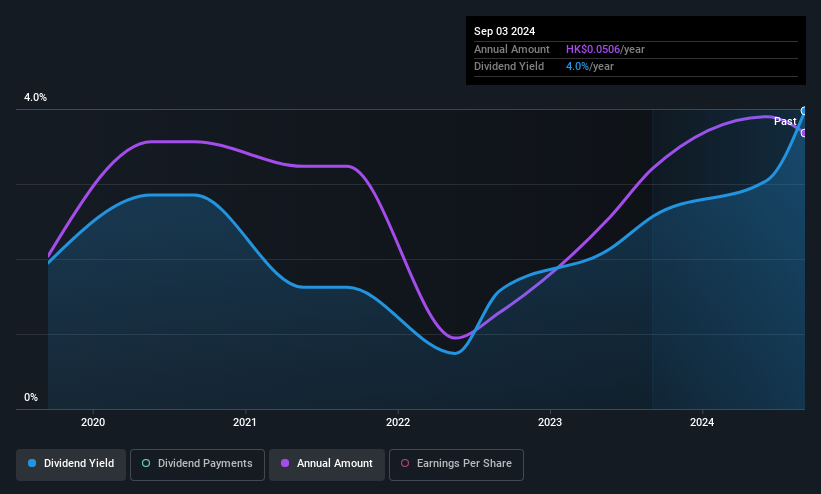Click the Sep 03 2024 tooltip date

pos(504,31)
